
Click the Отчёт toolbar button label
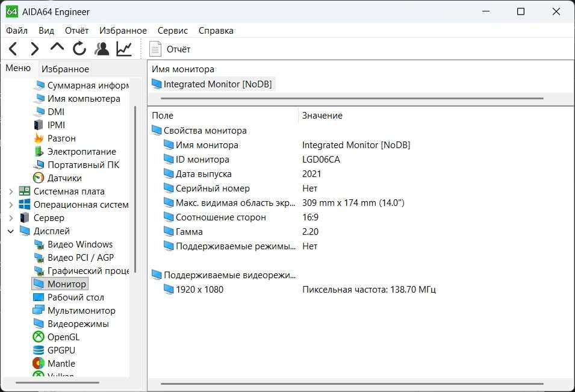(x=179, y=49)
